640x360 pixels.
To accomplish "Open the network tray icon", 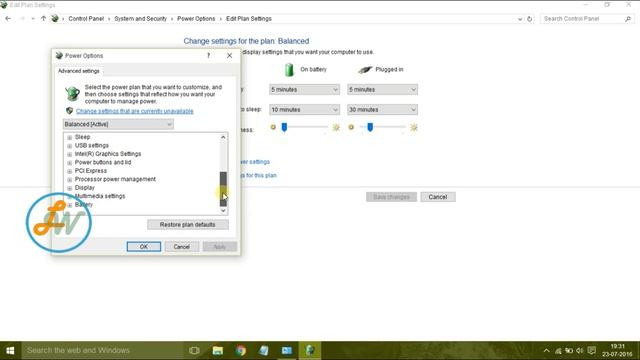I will pyautogui.click(x=558, y=351).
